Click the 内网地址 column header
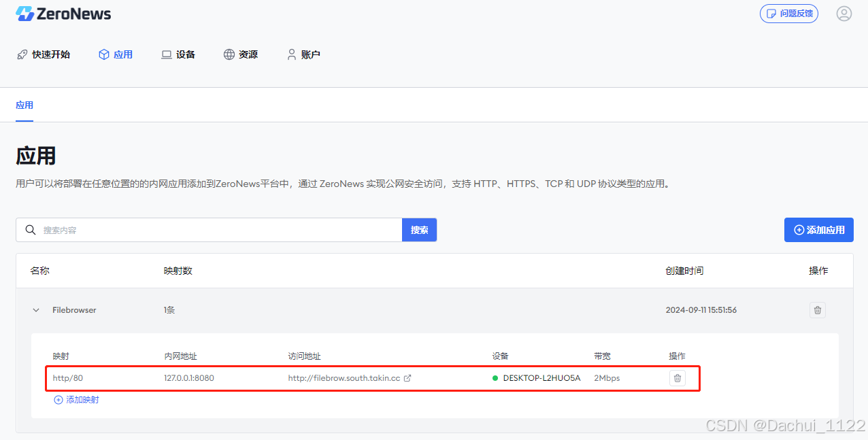868x440 pixels. [x=180, y=356]
